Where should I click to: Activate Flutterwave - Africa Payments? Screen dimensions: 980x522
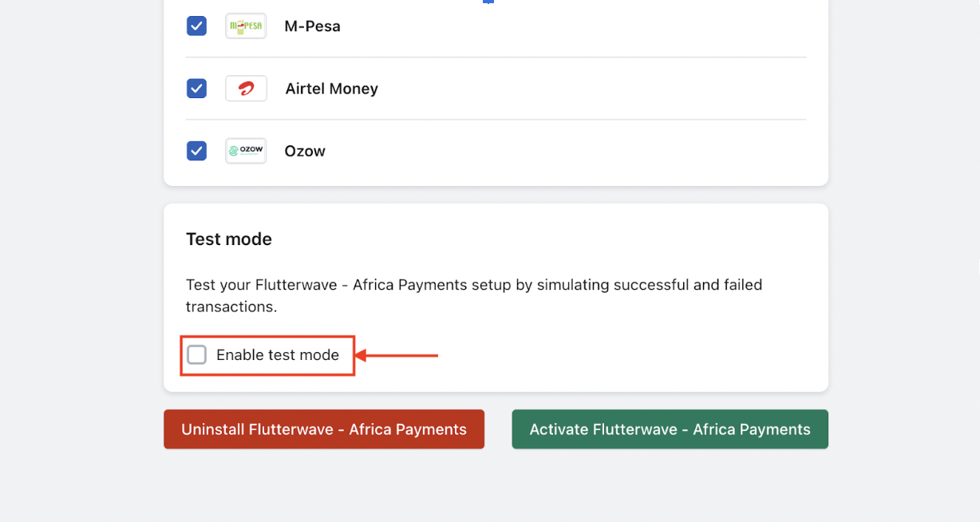pyautogui.click(x=670, y=429)
